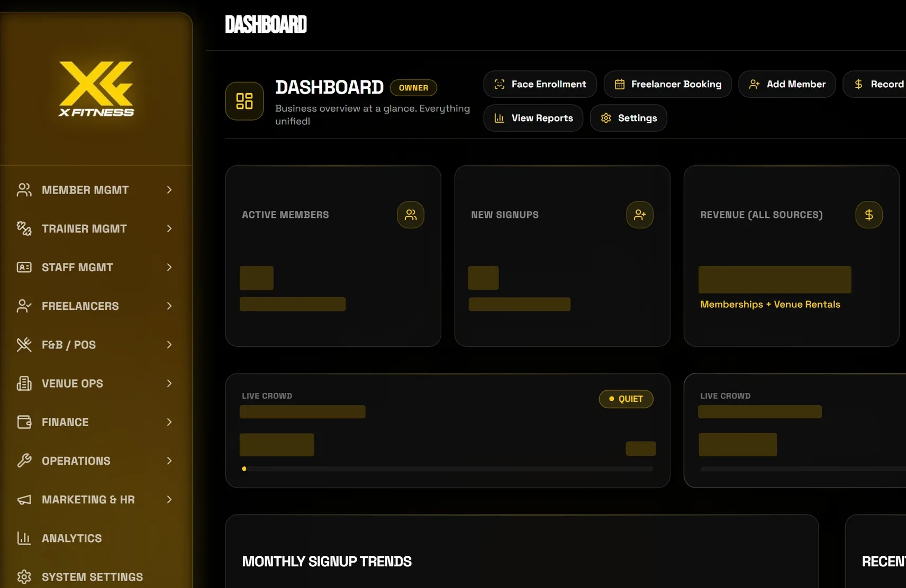Click the Freelancer Booking button
Viewport: 906px width, 588px height.
coord(667,84)
